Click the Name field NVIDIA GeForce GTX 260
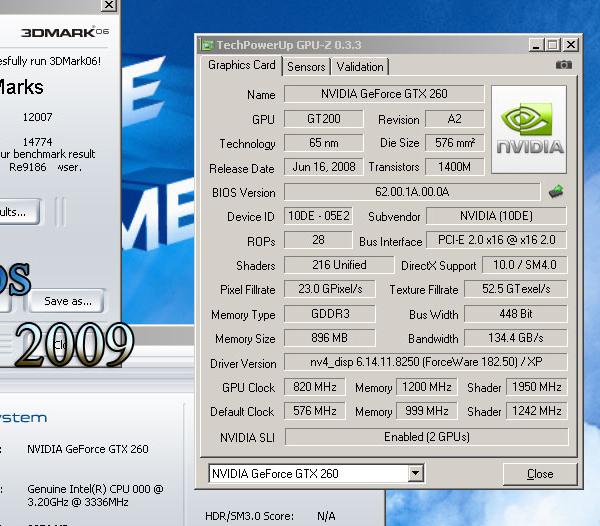The height and width of the screenshot is (526, 600). pos(384,94)
